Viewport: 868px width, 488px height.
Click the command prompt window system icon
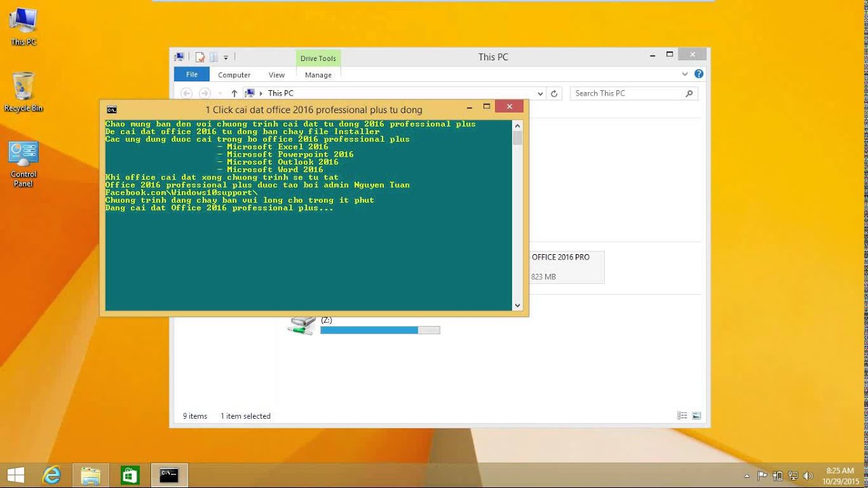(112, 110)
